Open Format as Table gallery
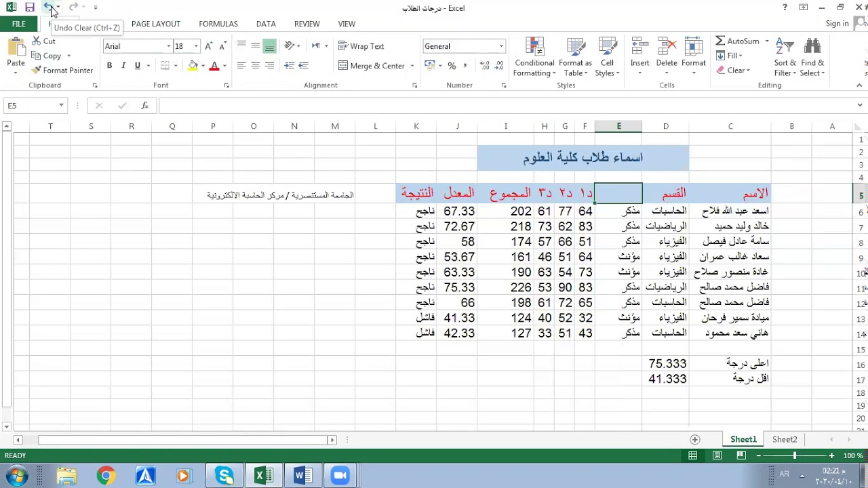Viewport: 868px width, 488px height. pyautogui.click(x=575, y=57)
